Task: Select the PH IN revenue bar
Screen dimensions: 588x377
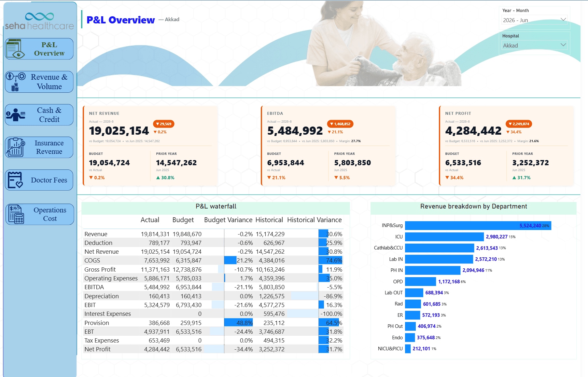Action: point(433,270)
